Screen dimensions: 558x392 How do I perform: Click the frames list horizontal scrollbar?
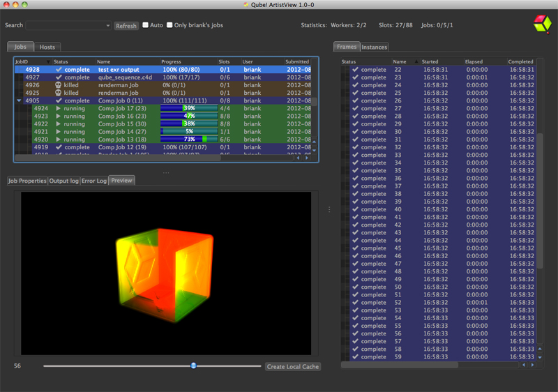point(399,365)
